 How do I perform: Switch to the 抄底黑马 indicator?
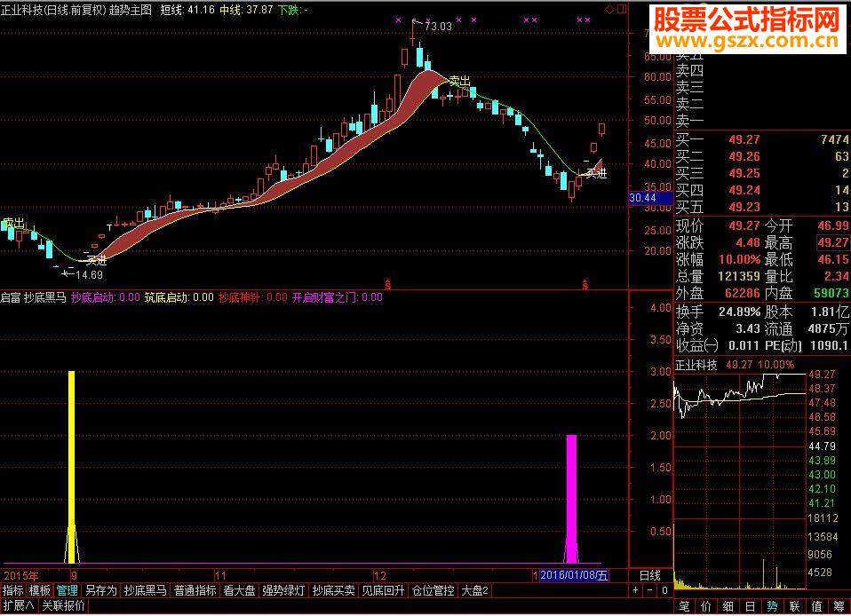coord(145,590)
